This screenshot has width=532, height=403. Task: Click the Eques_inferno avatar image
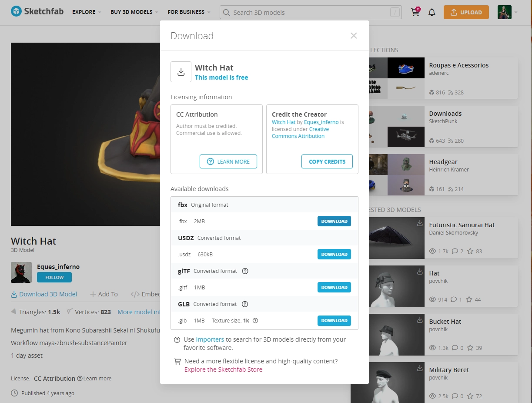[21, 272]
